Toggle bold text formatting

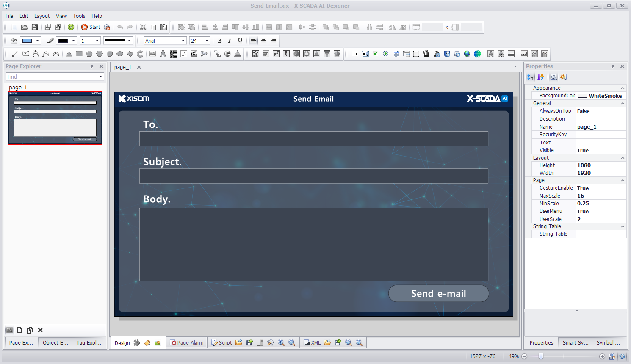pyautogui.click(x=219, y=41)
